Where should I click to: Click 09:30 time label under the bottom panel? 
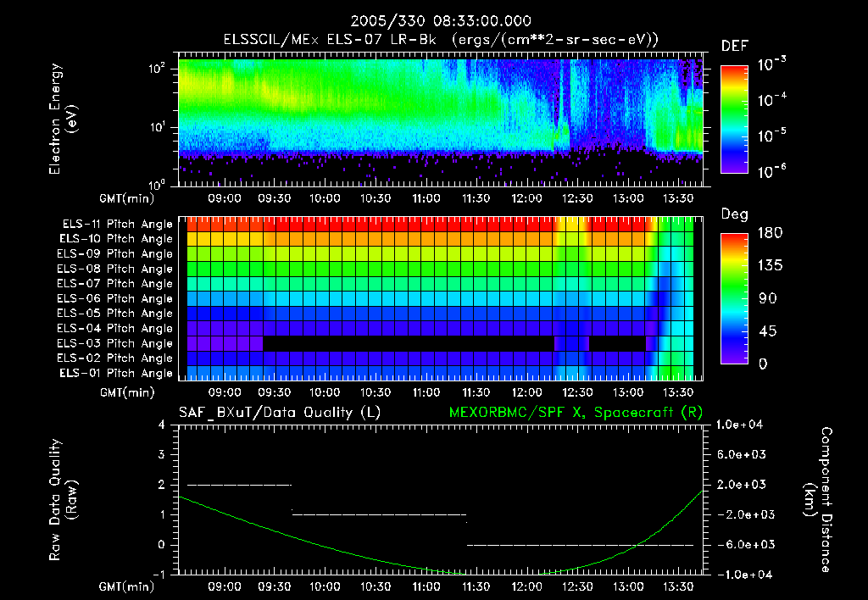[x=275, y=586]
